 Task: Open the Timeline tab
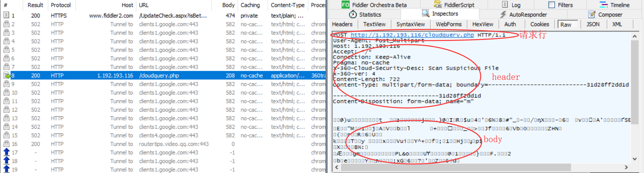point(614,5)
